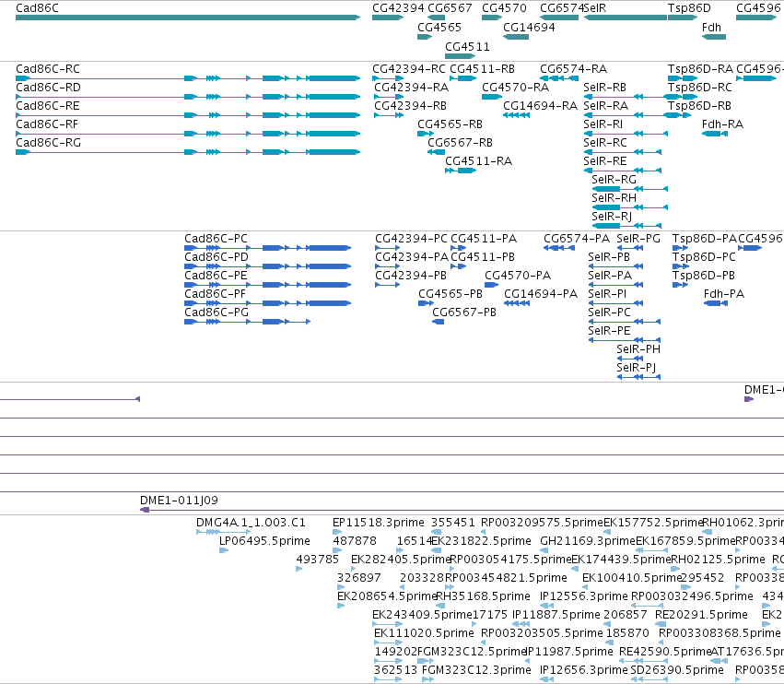Click the EP11518.3prime EST
This screenshot has height=684, width=784.
337,532
